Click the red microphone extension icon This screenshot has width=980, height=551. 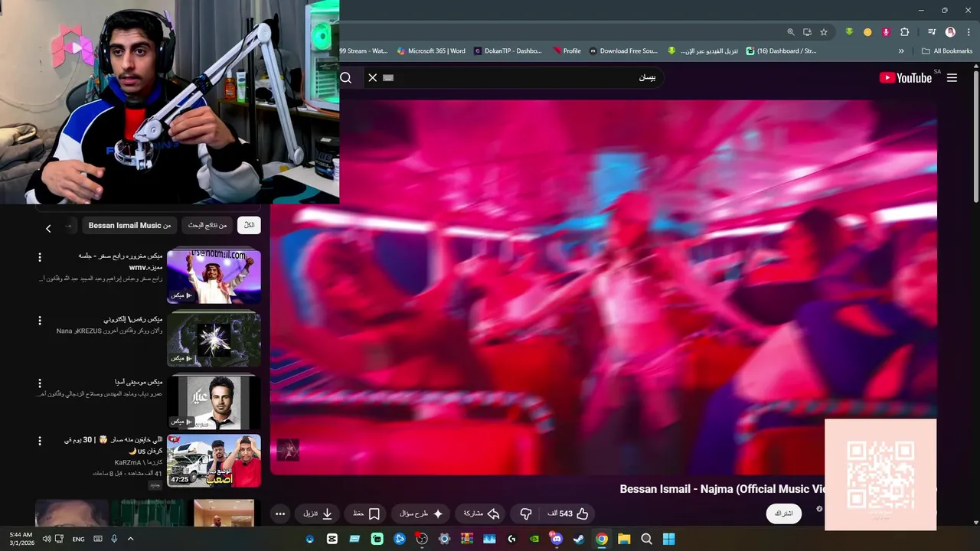coord(886,32)
